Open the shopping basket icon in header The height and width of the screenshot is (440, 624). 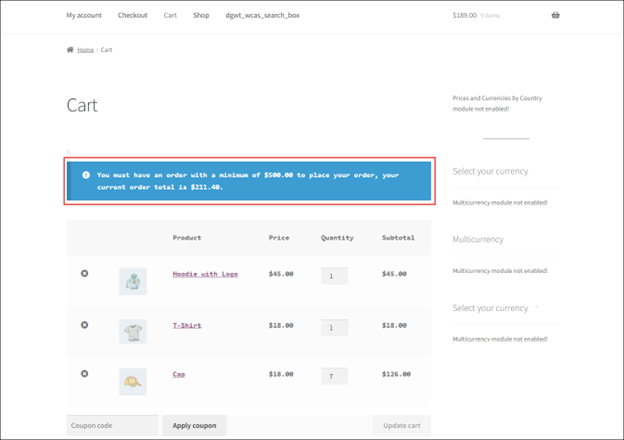point(556,15)
